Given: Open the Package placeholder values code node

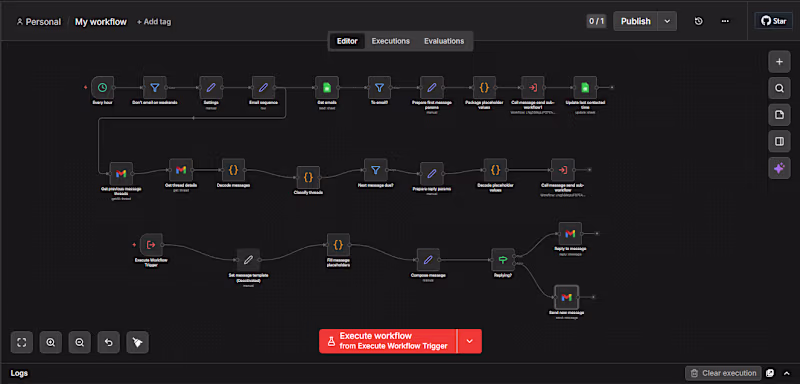Looking at the screenshot, I should (x=484, y=88).
